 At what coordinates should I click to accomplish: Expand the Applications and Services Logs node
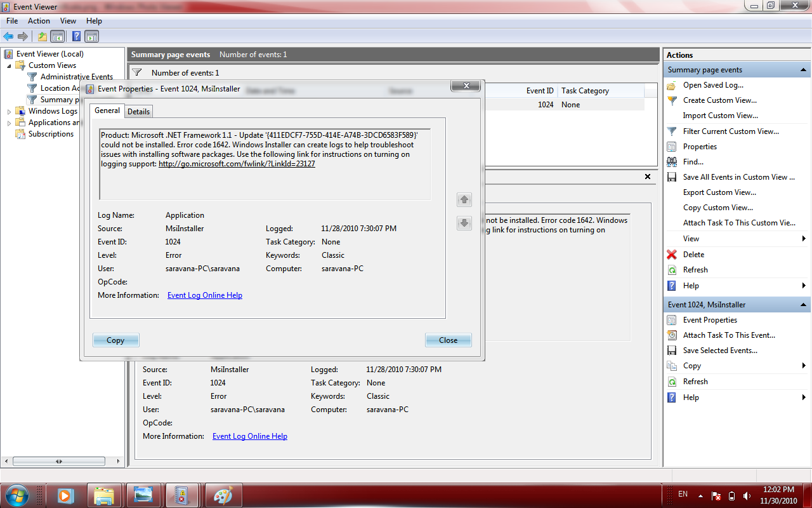tap(9, 123)
